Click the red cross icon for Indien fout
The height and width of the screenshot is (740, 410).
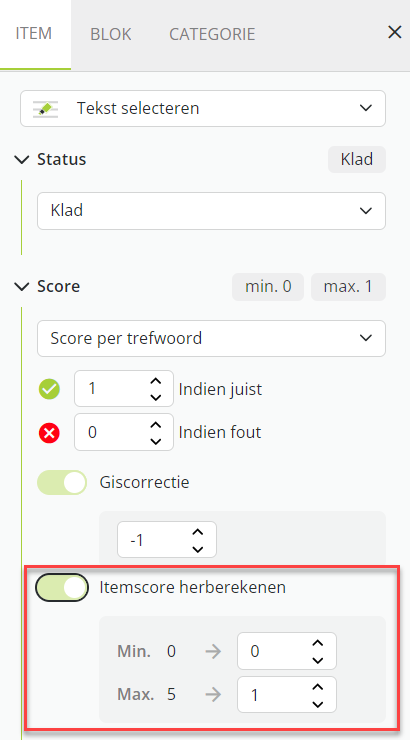click(x=49, y=432)
